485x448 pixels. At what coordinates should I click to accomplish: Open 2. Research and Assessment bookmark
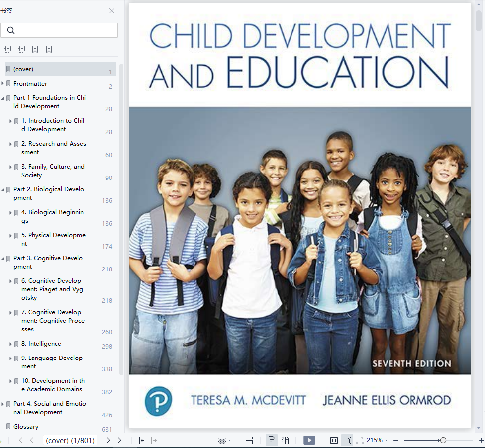[54, 148]
